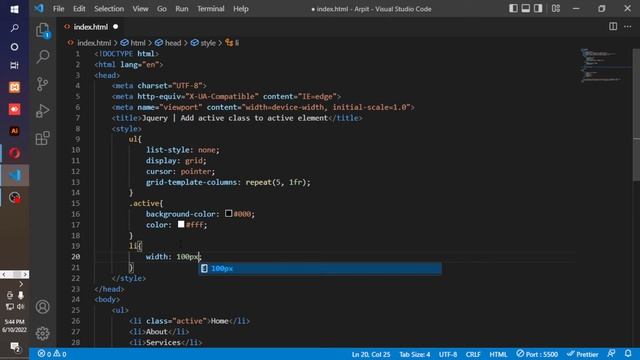The height and width of the screenshot is (360, 640).
Task: Click the code minimap
Action: point(602,66)
